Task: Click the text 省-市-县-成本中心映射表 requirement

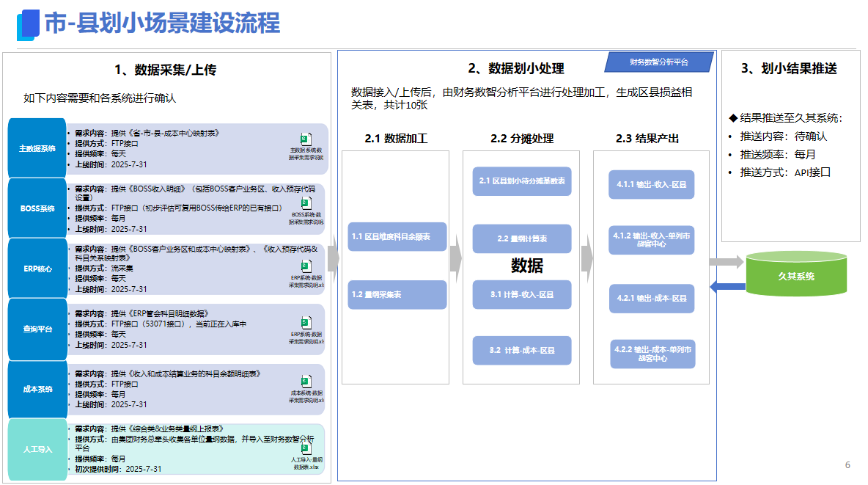Action: (x=147, y=133)
